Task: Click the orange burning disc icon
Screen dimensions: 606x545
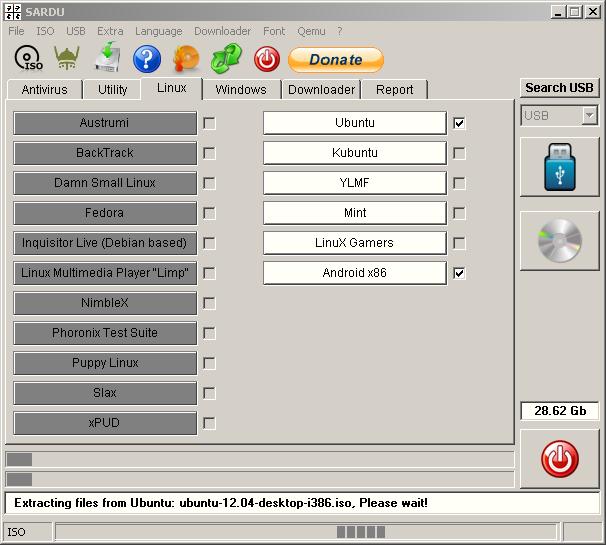Action: [187, 59]
